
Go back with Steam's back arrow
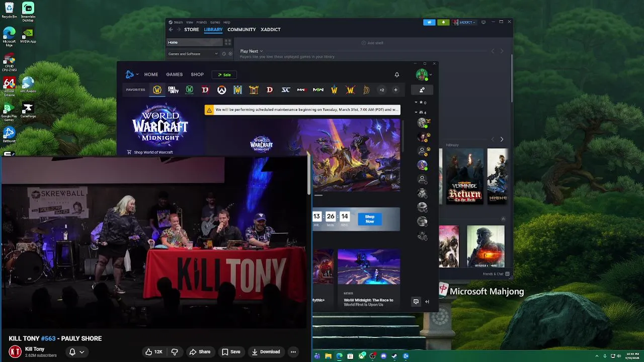coord(171,30)
